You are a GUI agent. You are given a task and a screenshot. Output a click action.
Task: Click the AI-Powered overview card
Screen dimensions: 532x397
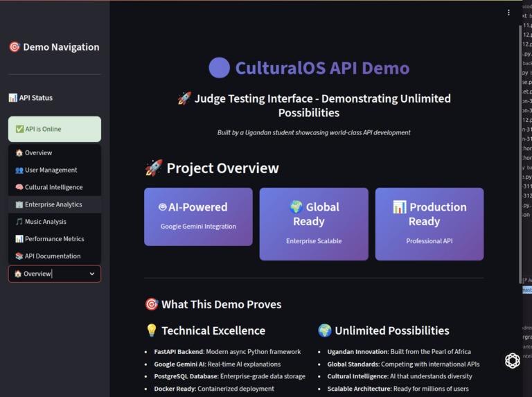pyautogui.click(x=199, y=216)
